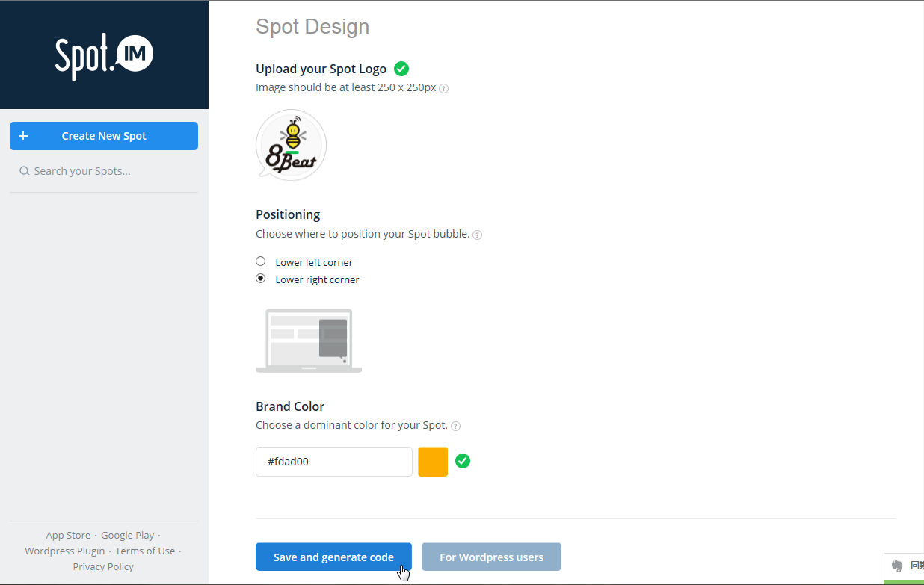Screen dimensions: 924x585
Task: Open help icon beside Positioning description
Action: (478, 235)
